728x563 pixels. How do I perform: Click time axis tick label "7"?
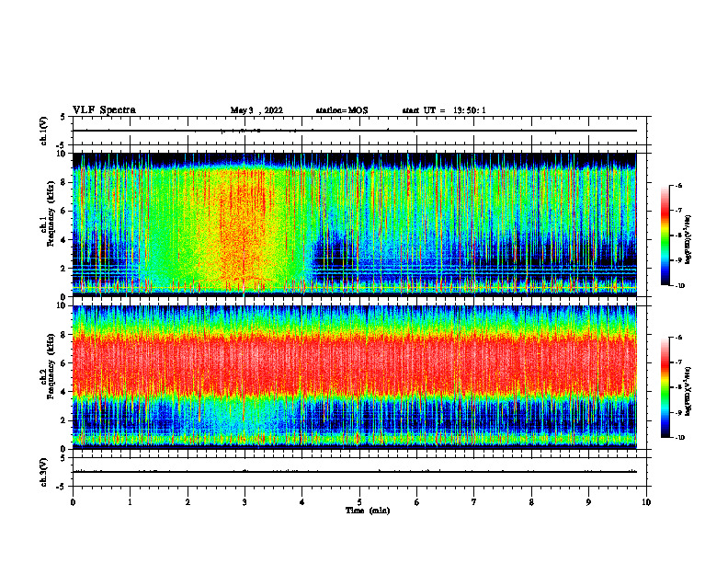474,502
